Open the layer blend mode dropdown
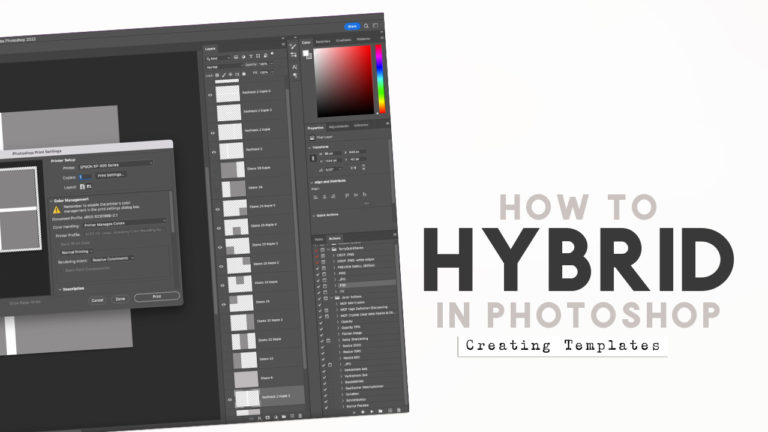Screen dimensions: 768x432 point(223,67)
